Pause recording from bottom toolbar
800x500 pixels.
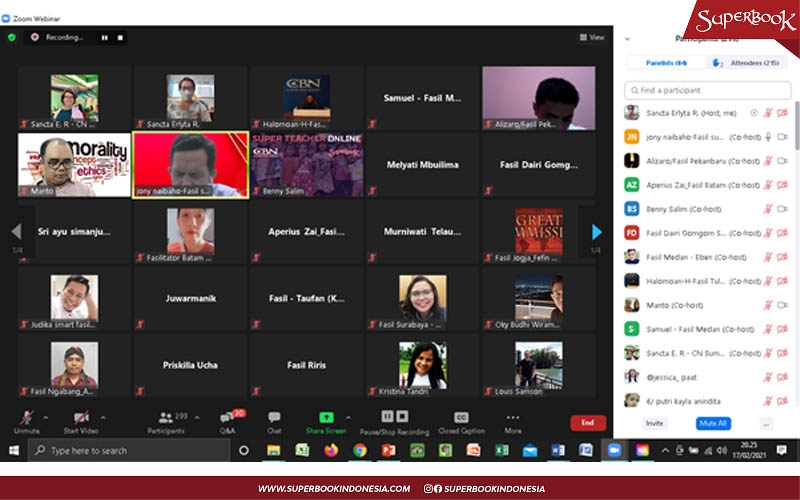[x=387, y=416]
